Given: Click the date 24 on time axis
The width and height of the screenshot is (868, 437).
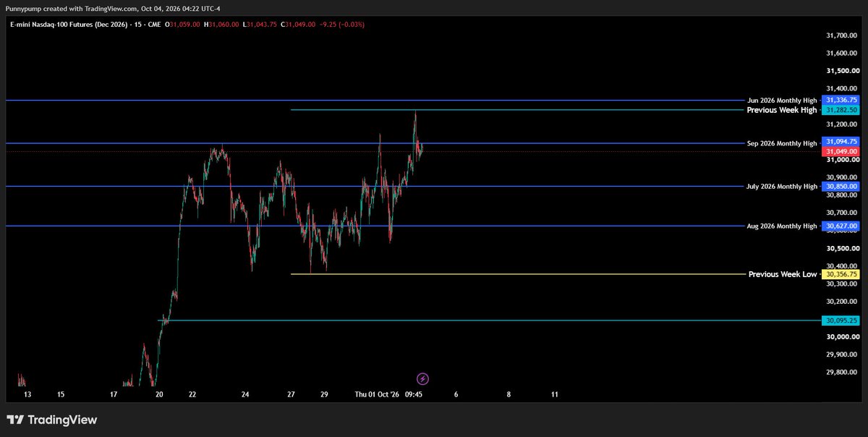Looking at the screenshot, I should tap(245, 395).
